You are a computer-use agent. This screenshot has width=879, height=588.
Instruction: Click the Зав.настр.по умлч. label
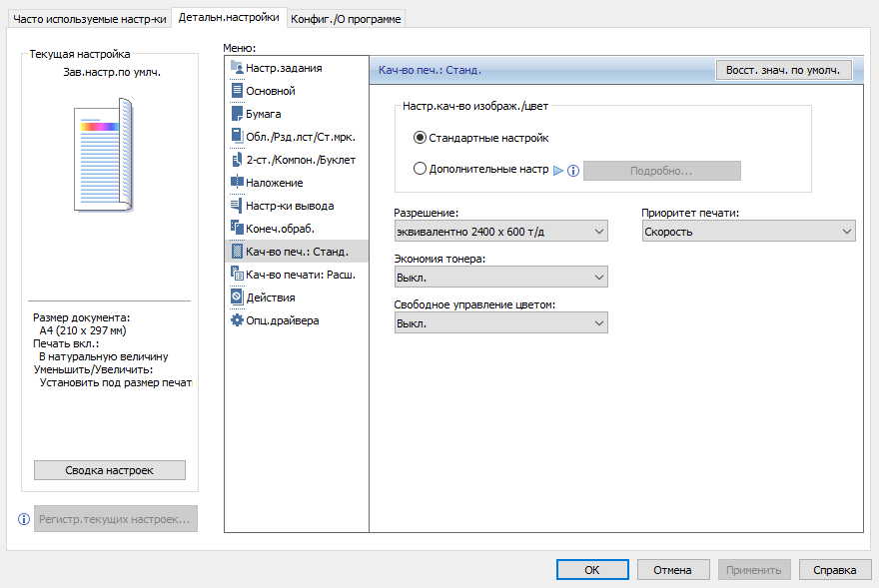(x=112, y=72)
